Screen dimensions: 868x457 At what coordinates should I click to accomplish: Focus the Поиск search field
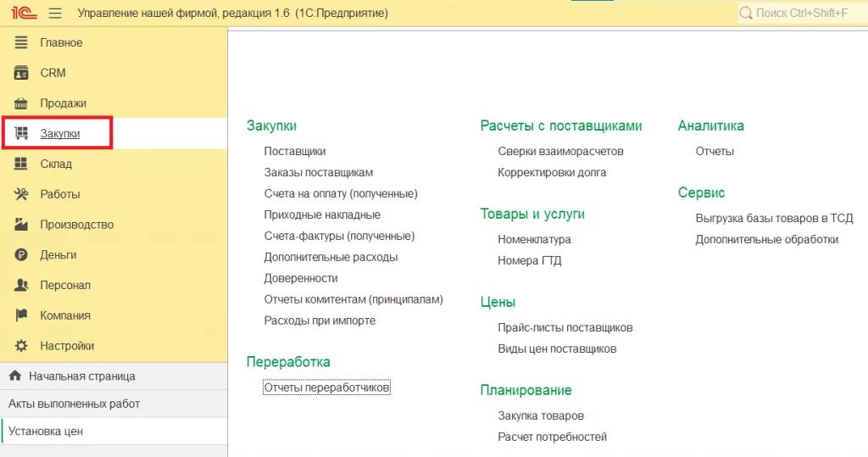click(x=803, y=13)
